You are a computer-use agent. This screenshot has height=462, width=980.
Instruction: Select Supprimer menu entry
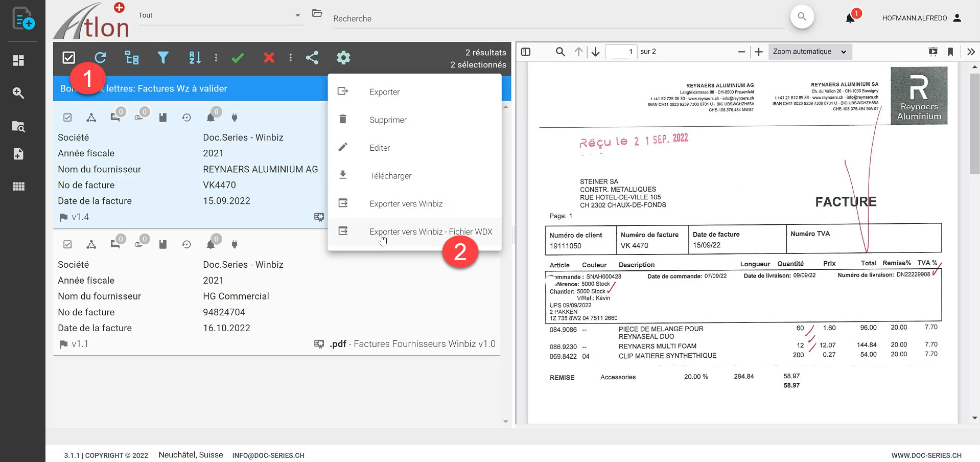pyautogui.click(x=414, y=120)
